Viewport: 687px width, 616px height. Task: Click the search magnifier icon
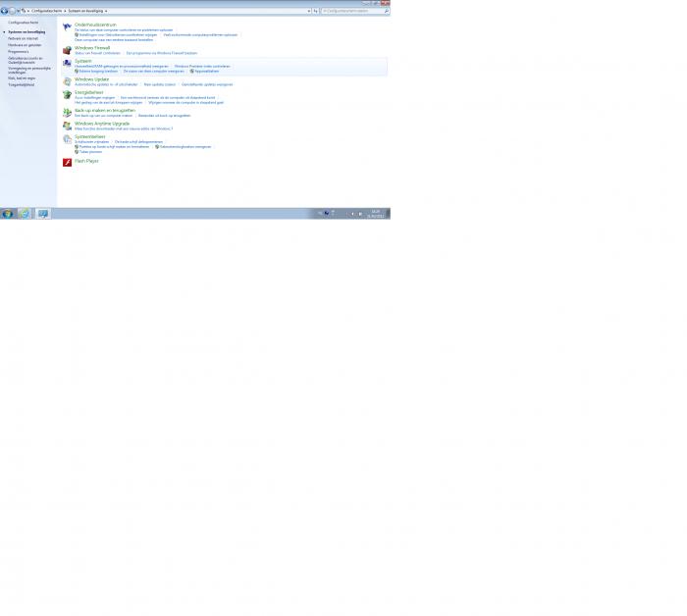[387, 11]
